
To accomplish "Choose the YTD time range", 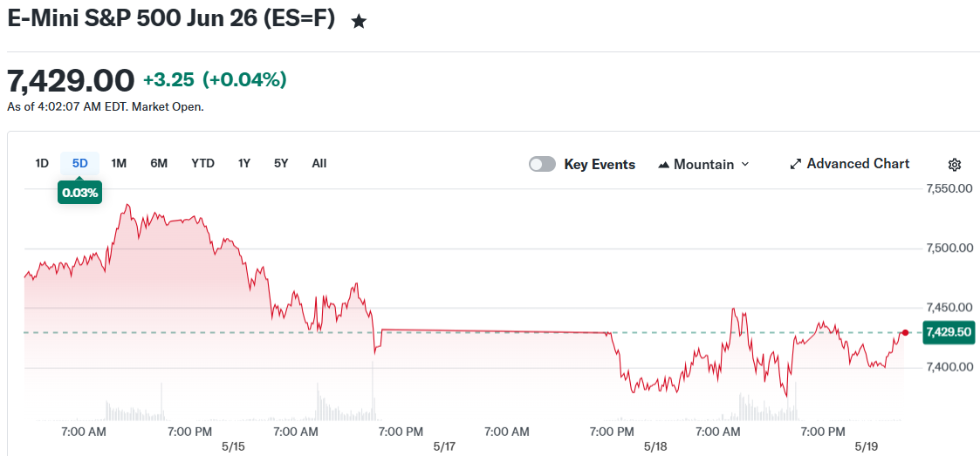I will [x=203, y=164].
